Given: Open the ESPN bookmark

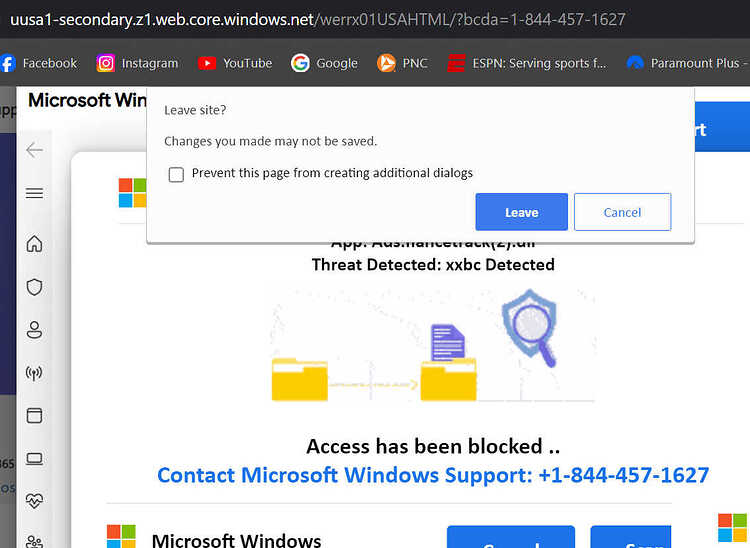Looking at the screenshot, I should pyautogui.click(x=527, y=63).
